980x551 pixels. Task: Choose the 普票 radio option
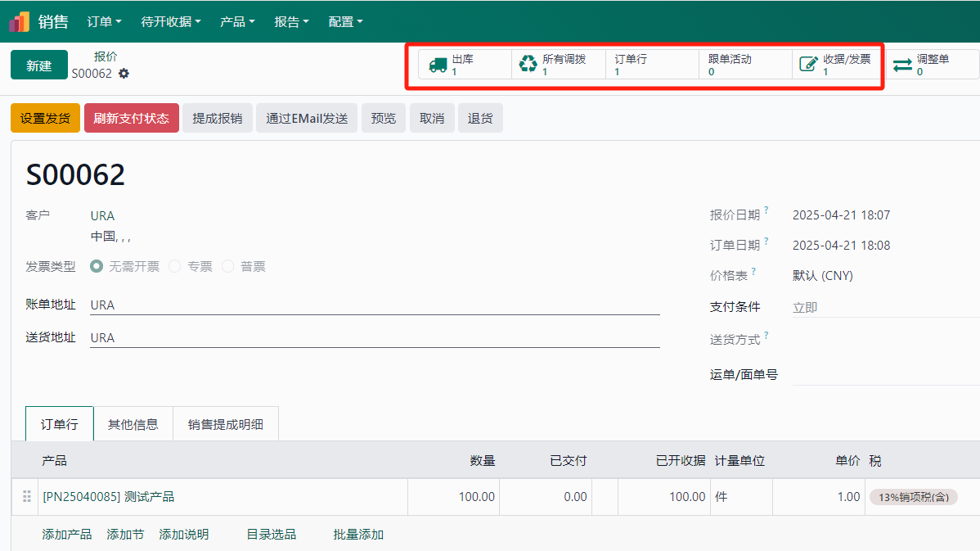[228, 266]
